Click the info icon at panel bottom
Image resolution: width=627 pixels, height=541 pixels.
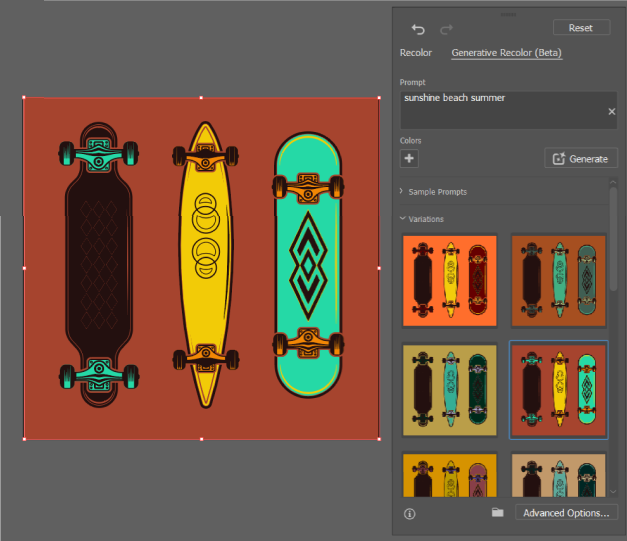[409, 513]
